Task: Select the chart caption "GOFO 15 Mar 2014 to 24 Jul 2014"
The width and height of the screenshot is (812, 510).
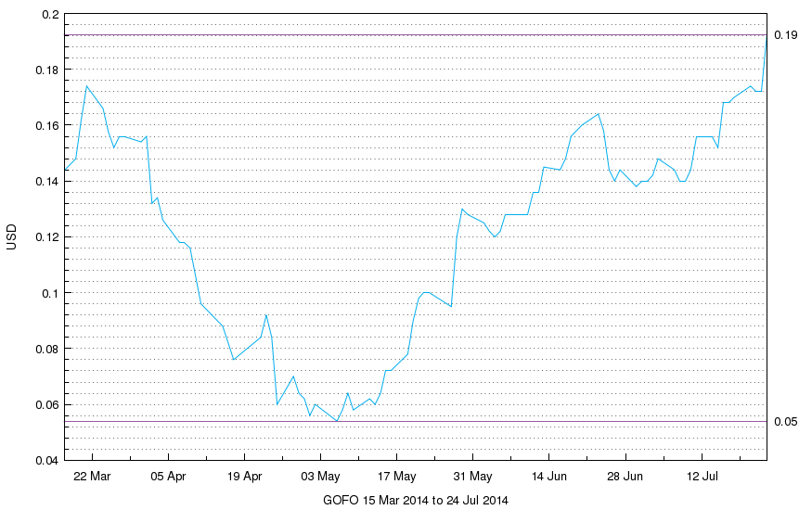Action: [416, 500]
